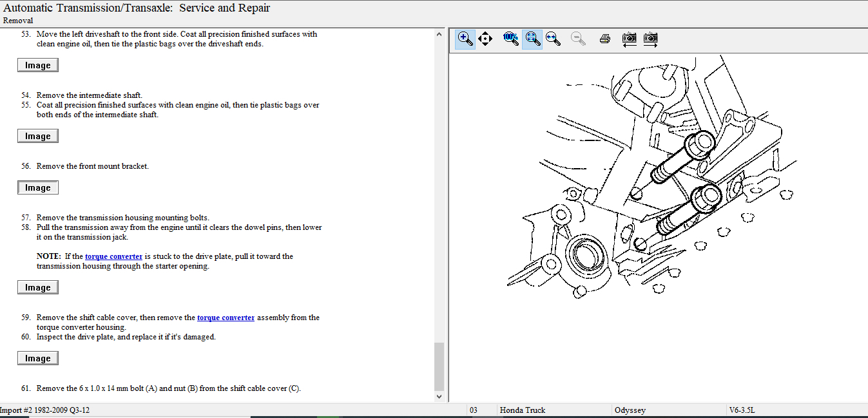Follow torque converter link in the NOTE
Image resolution: width=868 pixels, height=418 pixels.
pos(113,256)
